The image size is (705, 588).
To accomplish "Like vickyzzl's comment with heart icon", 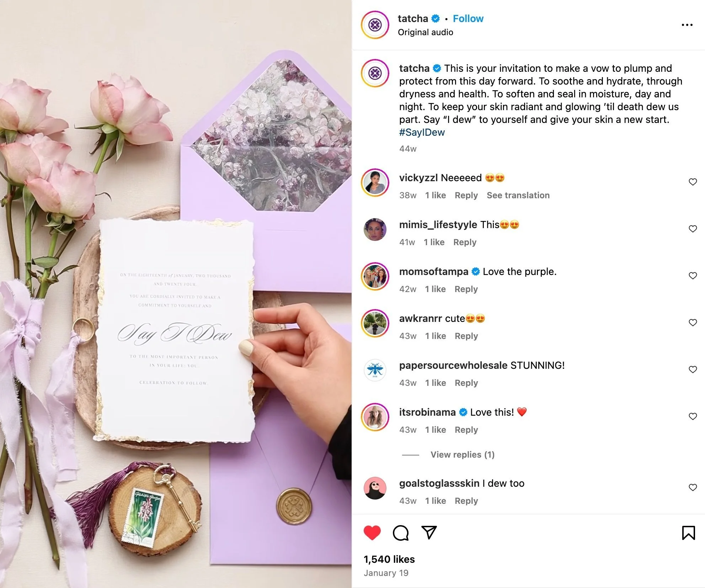I will click(693, 182).
